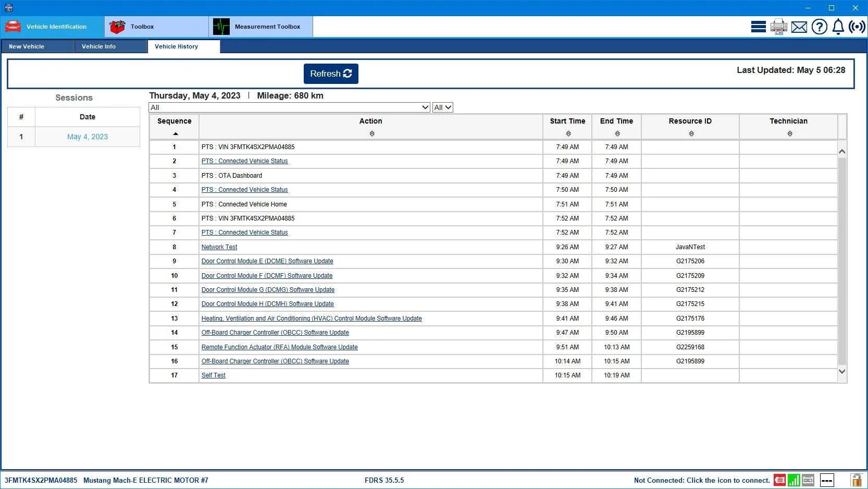Click the resource ID 'G2259168'
This screenshot has width=868, height=489.
pyautogui.click(x=690, y=347)
